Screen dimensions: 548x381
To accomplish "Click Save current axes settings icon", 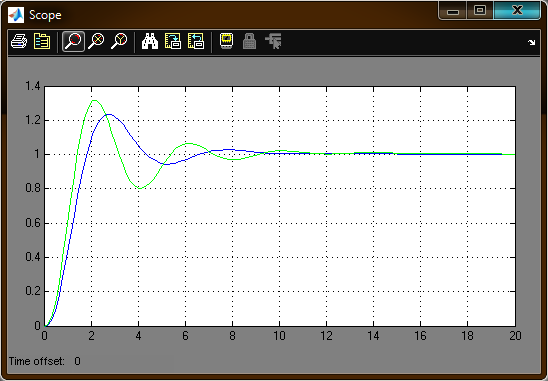I will [x=173, y=41].
